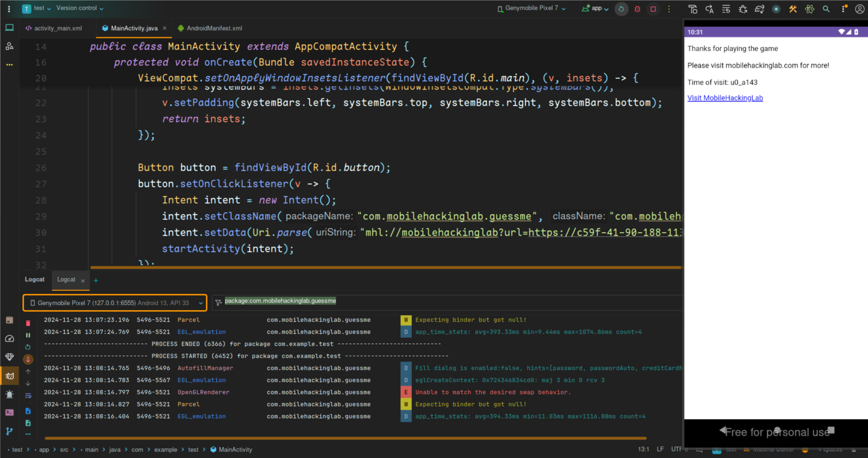Open More Actions vertical dots in toolbar
The width and height of the screenshot is (868, 458).
pos(669,9)
